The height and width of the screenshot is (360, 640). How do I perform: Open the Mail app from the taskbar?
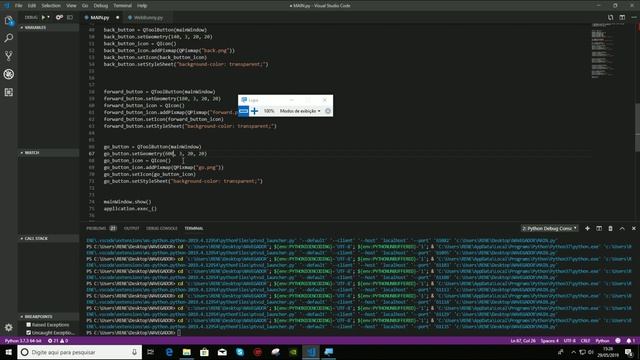[222, 352]
